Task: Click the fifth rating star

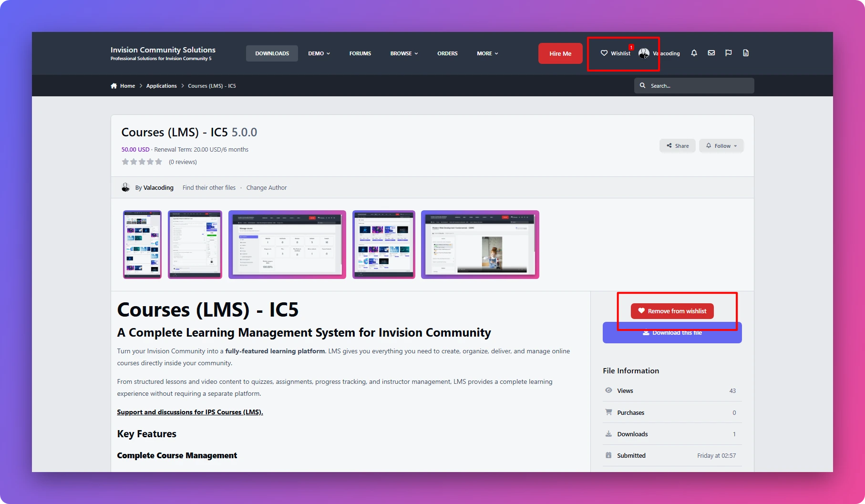Action: (x=159, y=162)
